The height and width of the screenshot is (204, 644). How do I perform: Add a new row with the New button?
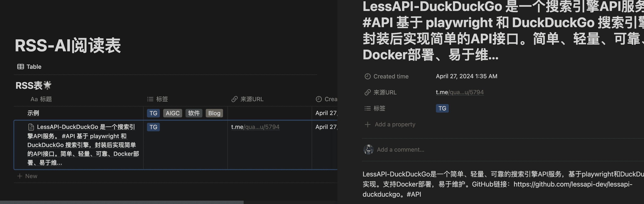coord(28,176)
